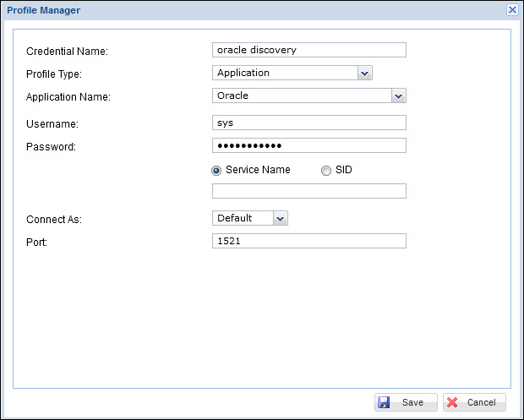
Task: Focus the Username field containing sys
Action: tap(308, 123)
